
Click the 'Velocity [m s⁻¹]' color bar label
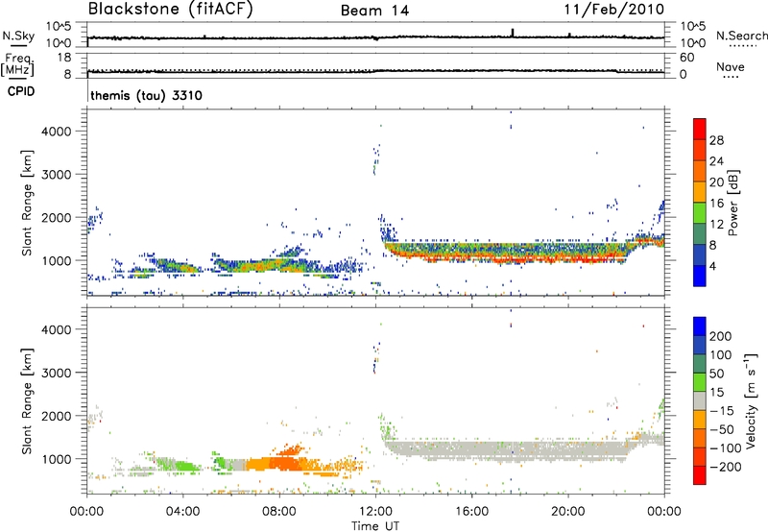click(x=750, y=400)
